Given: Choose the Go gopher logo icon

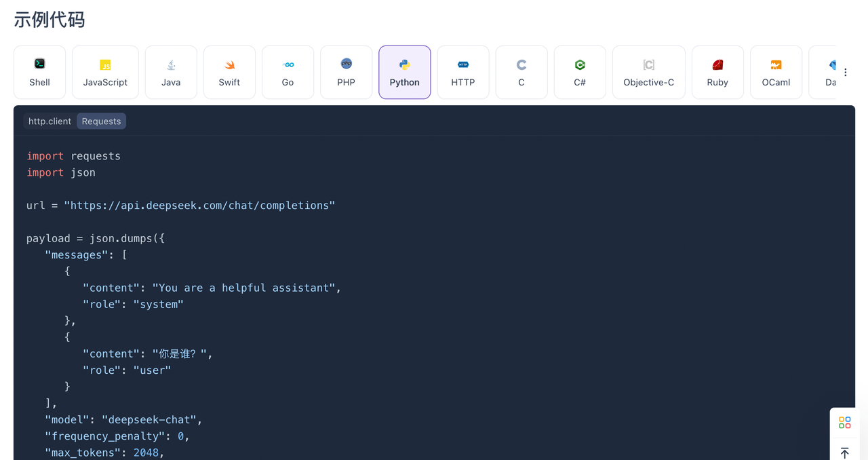Looking at the screenshot, I should [288, 64].
